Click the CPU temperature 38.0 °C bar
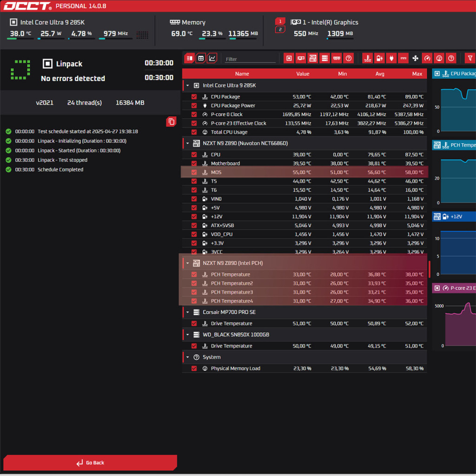This screenshot has width=476, height=476. (20, 39)
